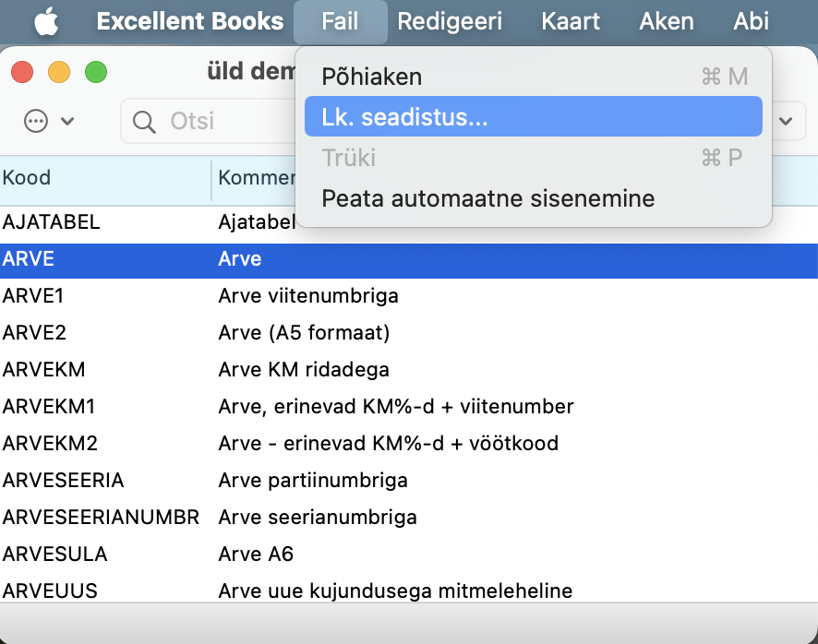Expand the chevron beside the ellipsis button
This screenshot has height=644, width=818.
tap(67, 121)
